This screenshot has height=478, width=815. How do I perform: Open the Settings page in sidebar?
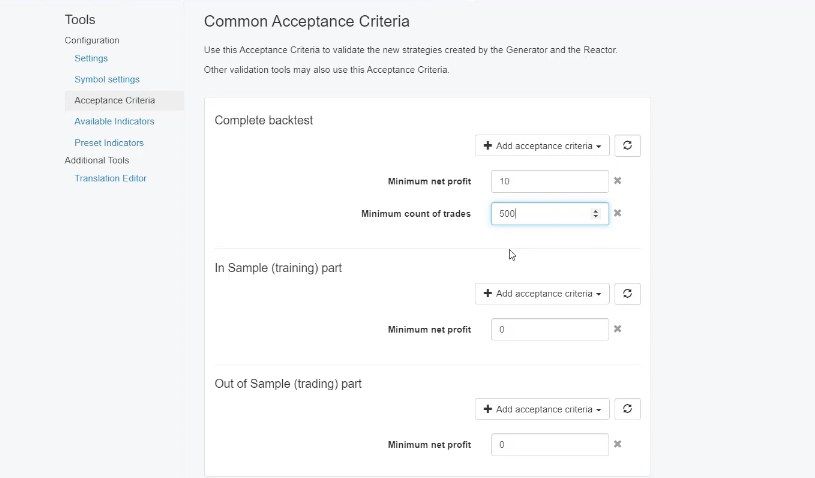pyautogui.click(x=91, y=59)
